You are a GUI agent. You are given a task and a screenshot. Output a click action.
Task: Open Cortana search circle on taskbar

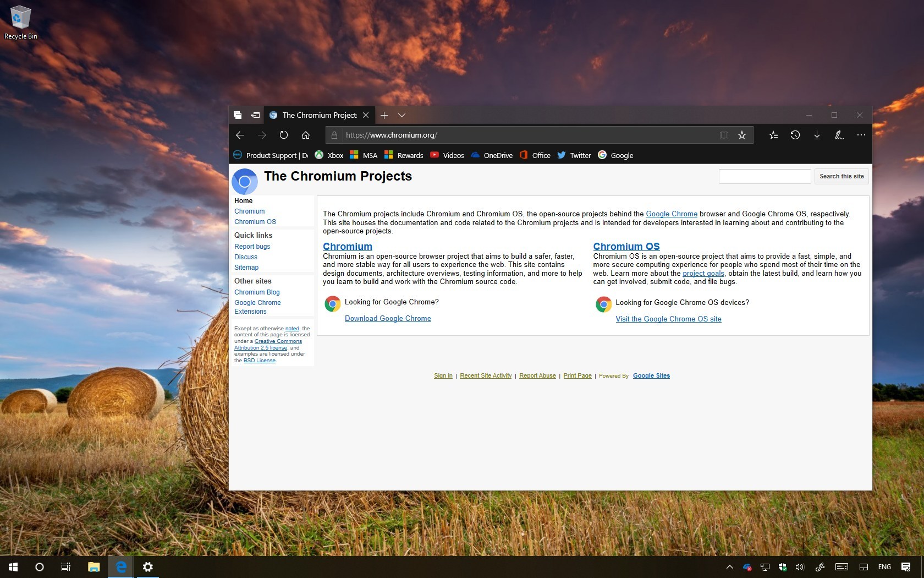(40, 567)
